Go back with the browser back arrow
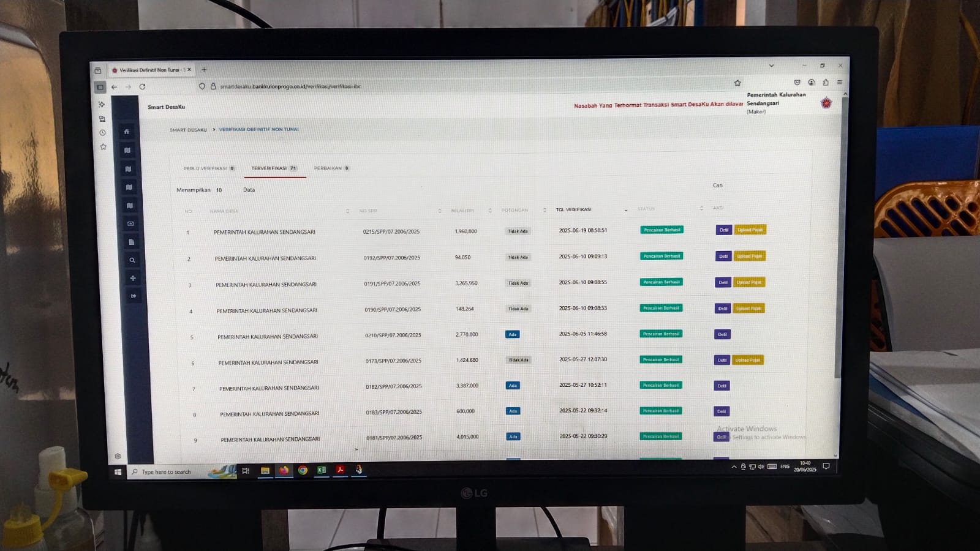980x551 pixels. [114, 87]
